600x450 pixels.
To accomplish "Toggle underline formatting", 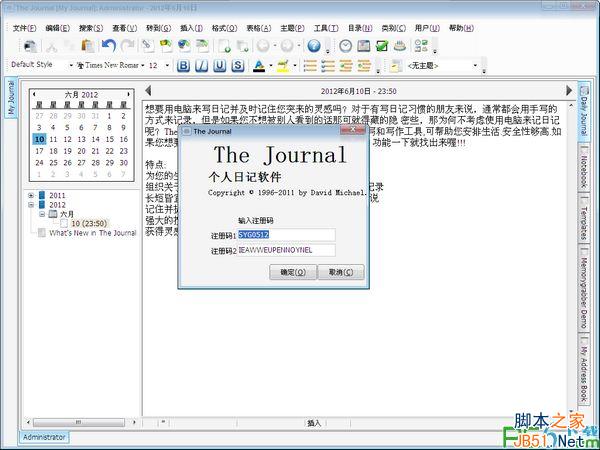I will (220, 66).
